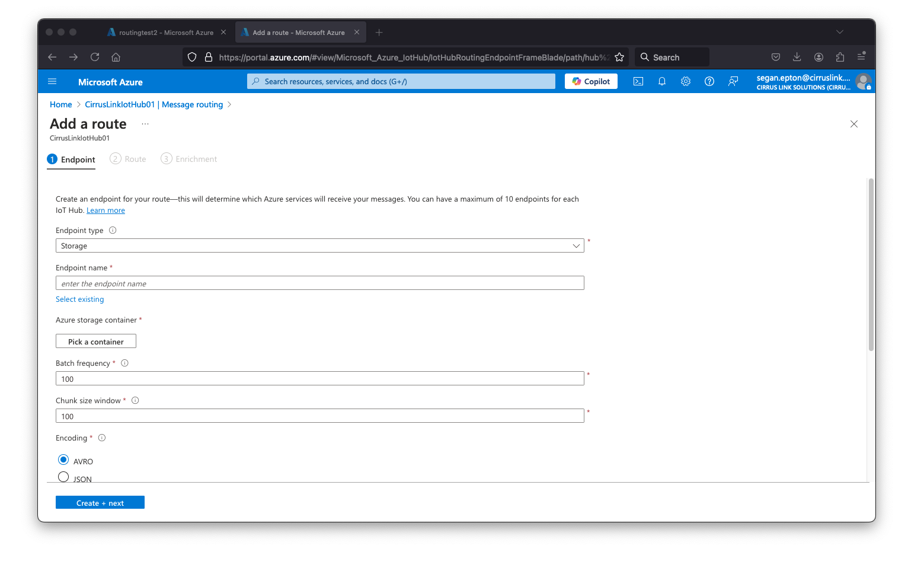Expand the browser tab list chevron
924x571 pixels.
coord(839,32)
